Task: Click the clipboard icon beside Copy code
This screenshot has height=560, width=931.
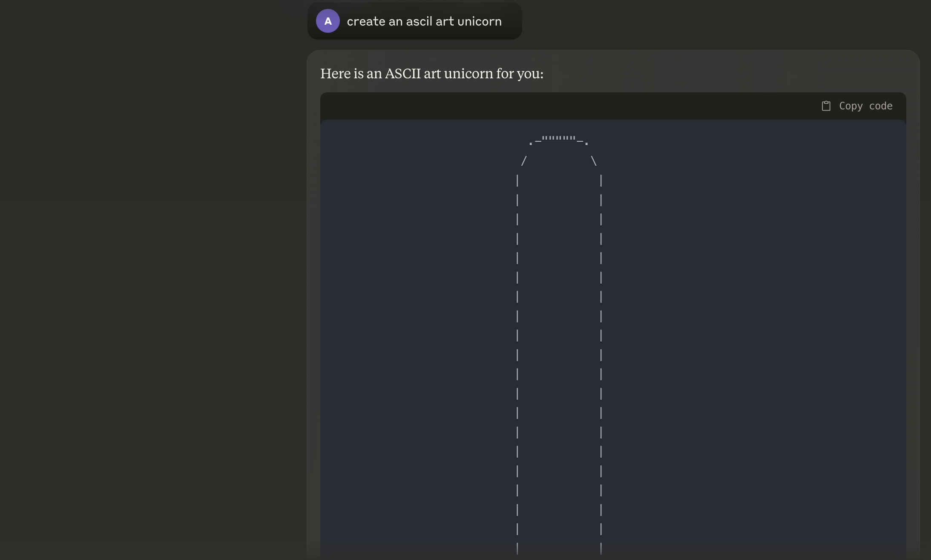Action: click(x=826, y=106)
